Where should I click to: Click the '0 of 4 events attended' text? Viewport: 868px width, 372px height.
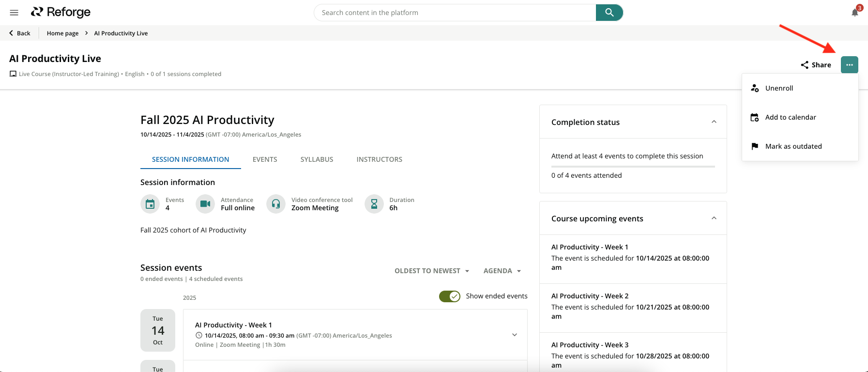click(587, 175)
